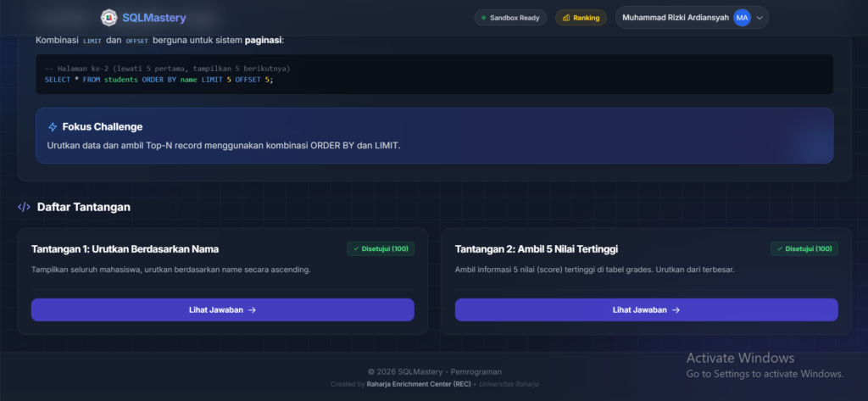
Task: Go to SQLMastery home title
Action: point(154,19)
